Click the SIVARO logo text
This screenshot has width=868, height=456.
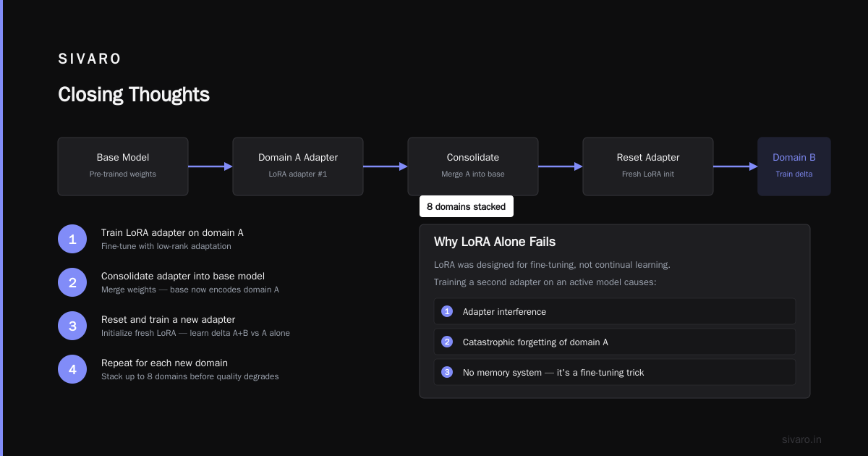click(90, 59)
